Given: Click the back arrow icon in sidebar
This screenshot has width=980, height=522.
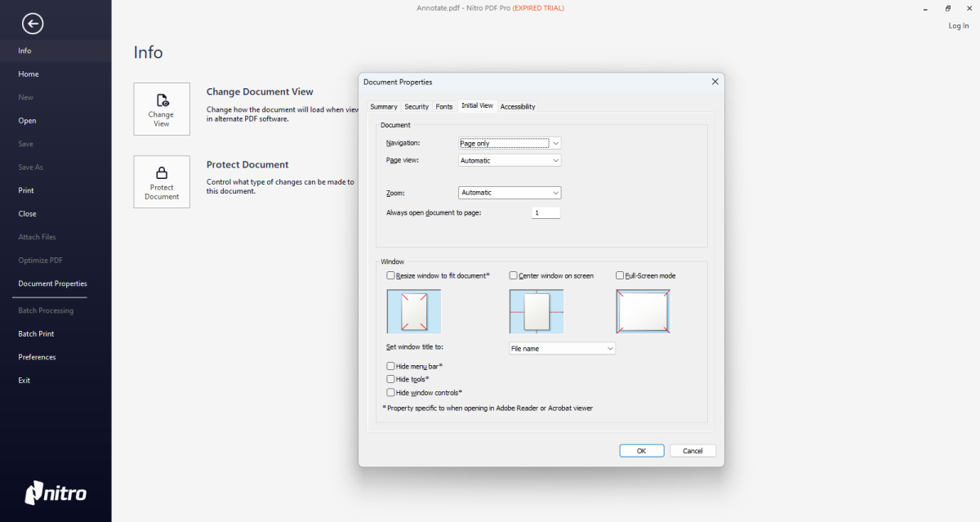Looking at the screenshot, I should [33, 24].
